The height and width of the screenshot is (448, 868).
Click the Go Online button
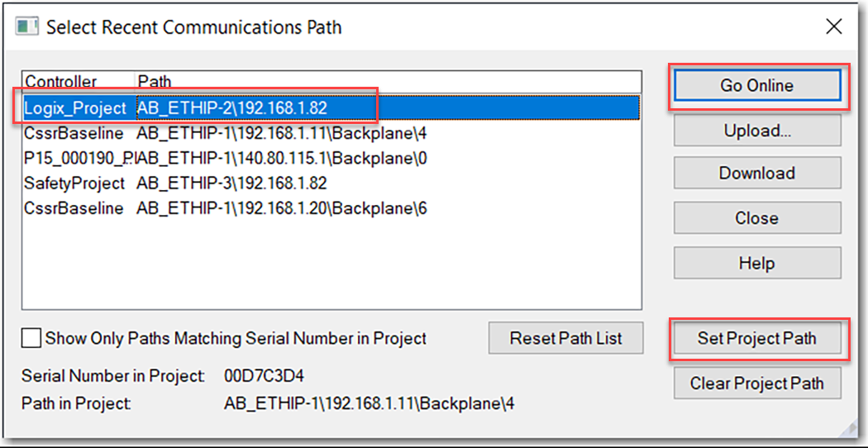pos(756,86)
